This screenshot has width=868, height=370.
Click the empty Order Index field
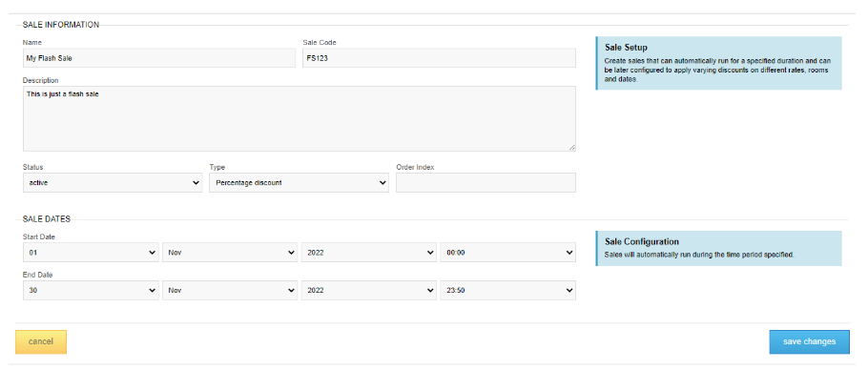coord(486,182)
